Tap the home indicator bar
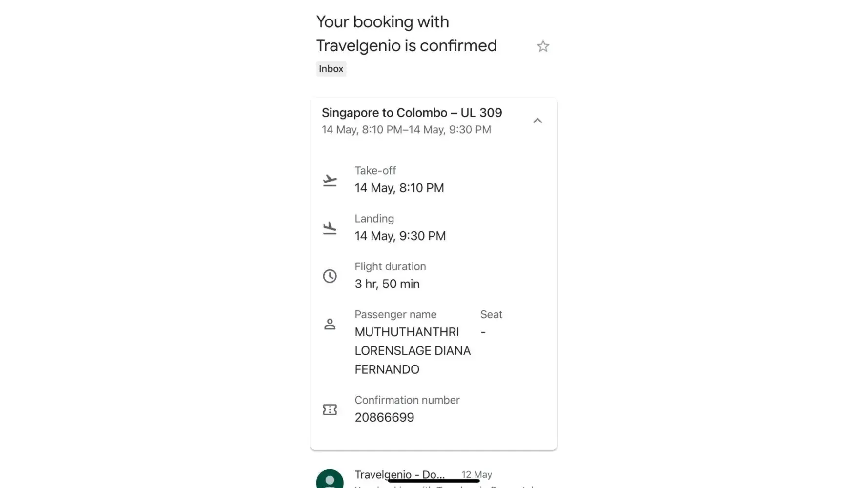This screenshot has height=488, width=868. point(434,481)
